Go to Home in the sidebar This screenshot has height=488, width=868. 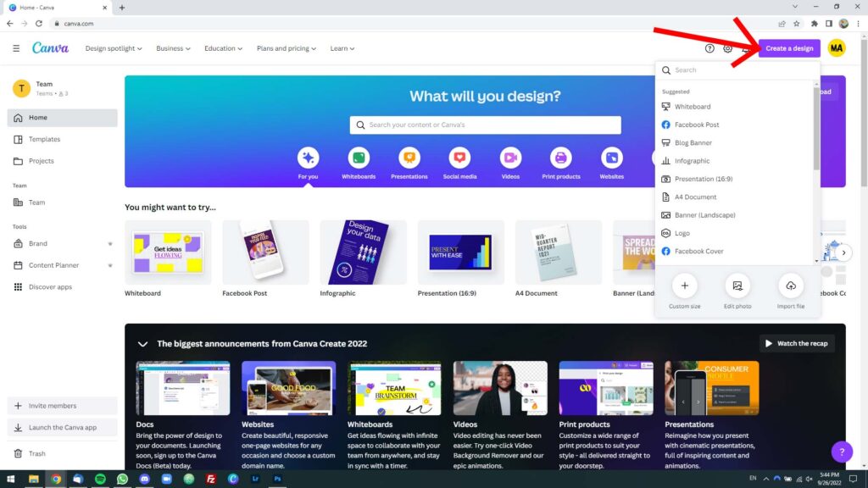[62, 117]
